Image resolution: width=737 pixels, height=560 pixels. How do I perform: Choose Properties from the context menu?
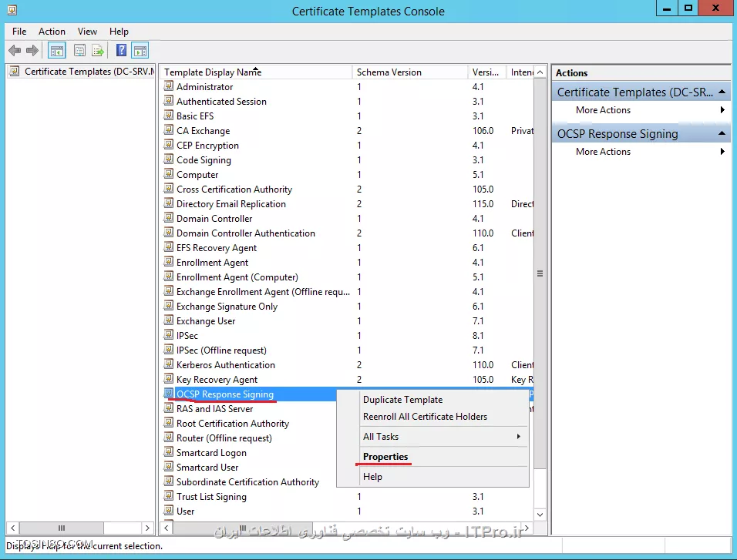[x=385, y=457]
